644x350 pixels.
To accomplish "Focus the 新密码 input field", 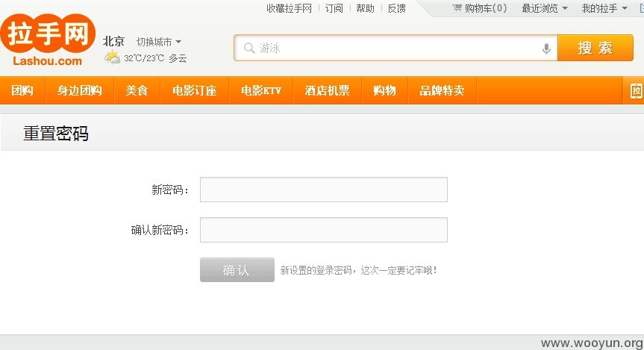I will click(x=324, y=190).
